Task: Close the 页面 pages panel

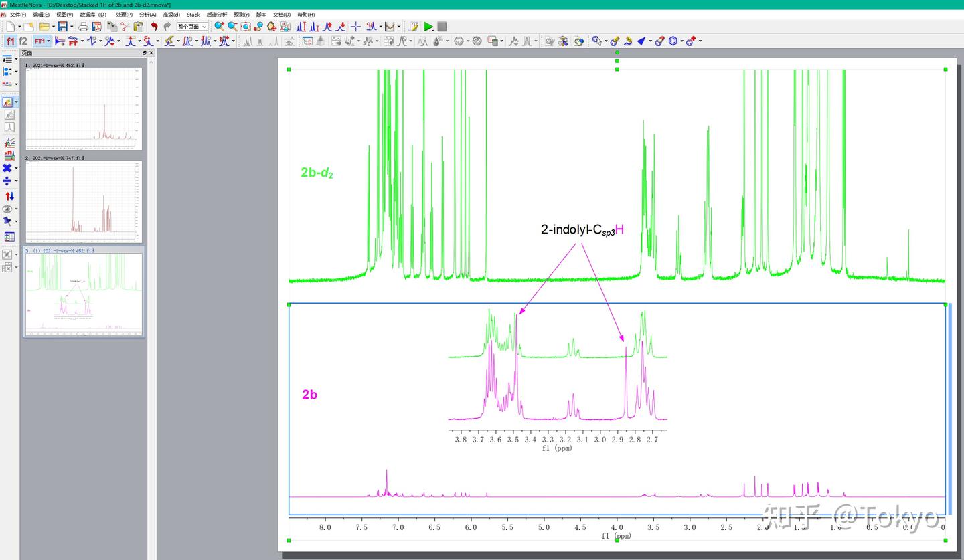Action: coord(151,53)
